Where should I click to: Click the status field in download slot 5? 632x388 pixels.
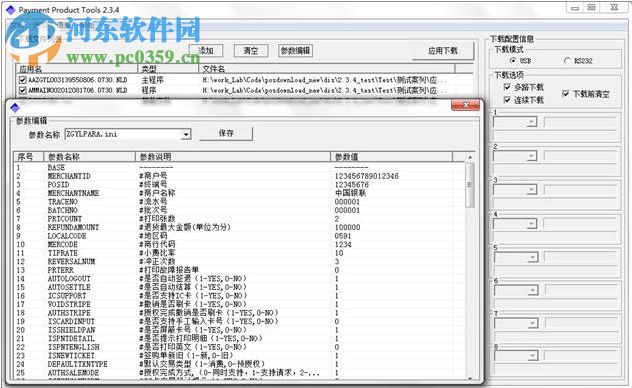pos(581,257)
